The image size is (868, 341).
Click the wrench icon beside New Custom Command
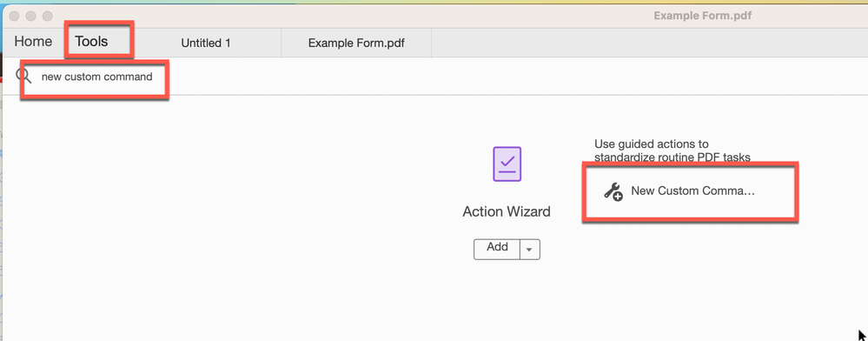click(x=613, y=192)
